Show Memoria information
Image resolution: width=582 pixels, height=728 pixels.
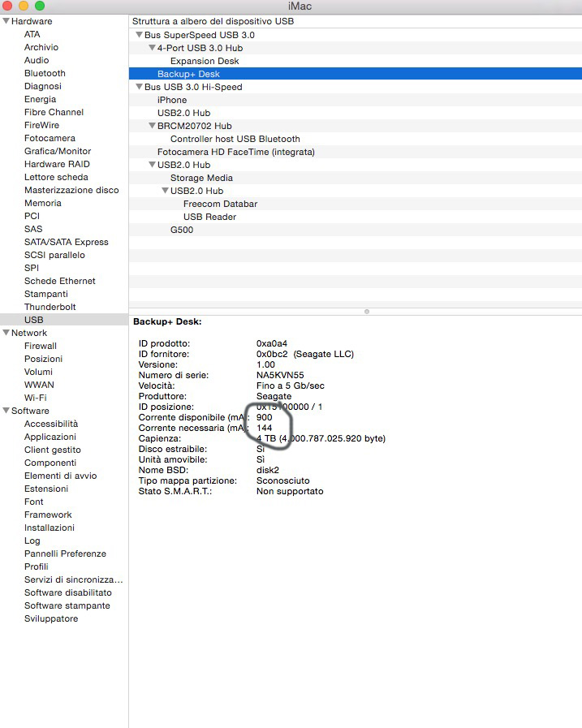click(43, 204)
